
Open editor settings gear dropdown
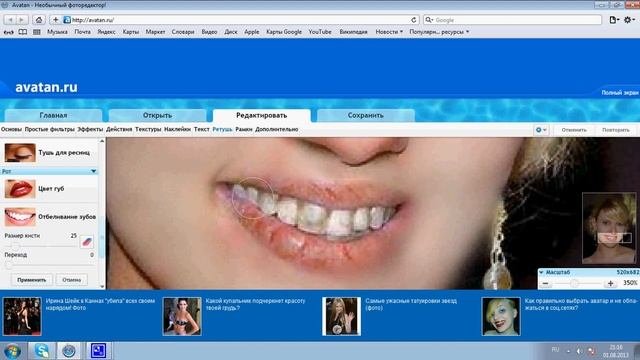click(541, 130)
